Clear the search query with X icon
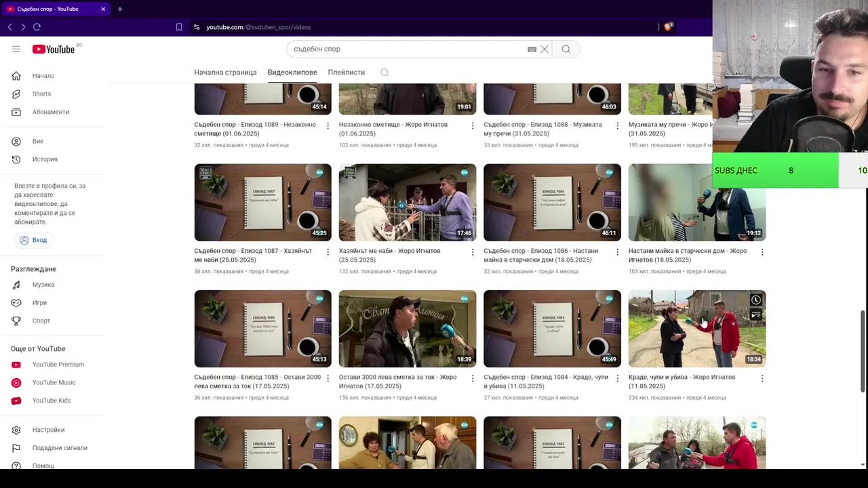 544,49
